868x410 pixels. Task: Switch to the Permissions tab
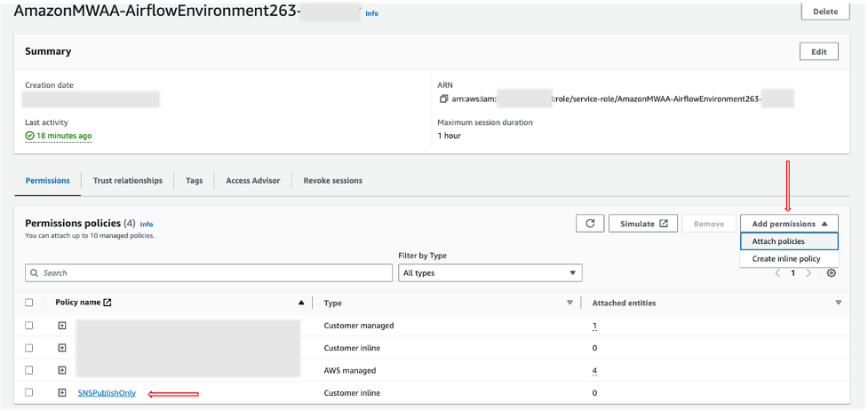(x=48, y=180)
